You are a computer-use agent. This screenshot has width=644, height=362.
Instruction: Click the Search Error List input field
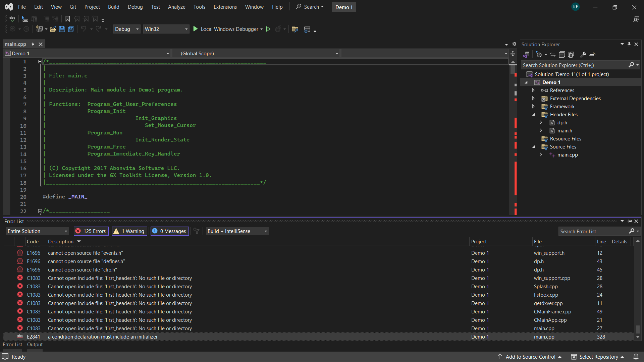tap(594, 231)
